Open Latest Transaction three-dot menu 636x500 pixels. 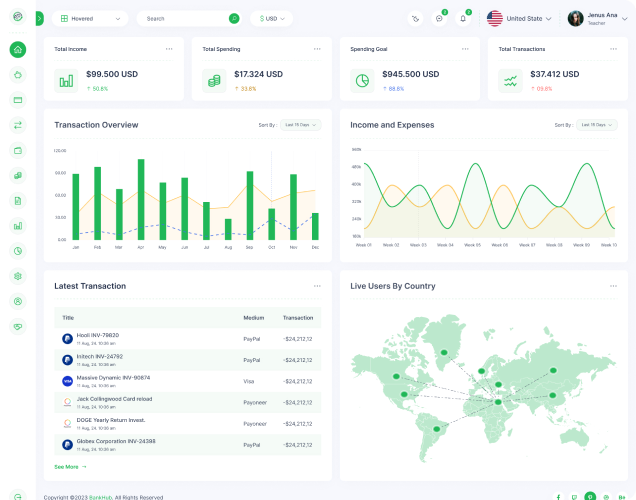click(x=317, y=286)
